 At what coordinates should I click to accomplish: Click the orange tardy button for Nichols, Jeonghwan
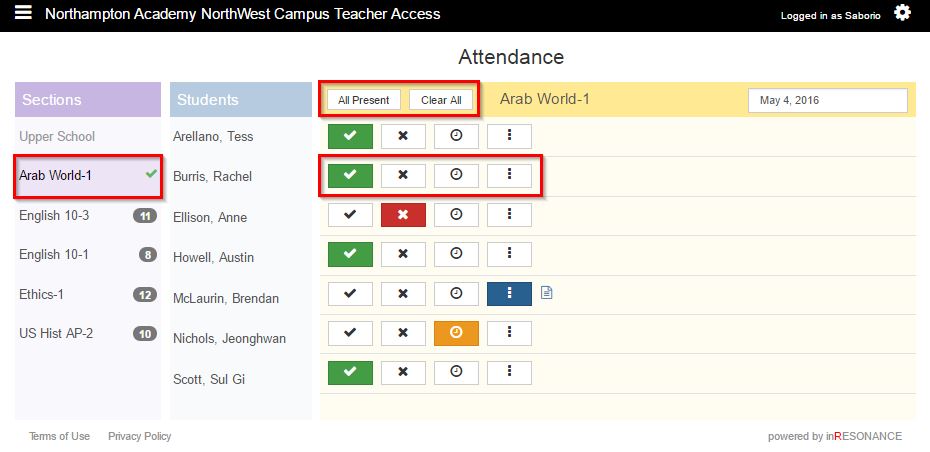click(456, 333)
